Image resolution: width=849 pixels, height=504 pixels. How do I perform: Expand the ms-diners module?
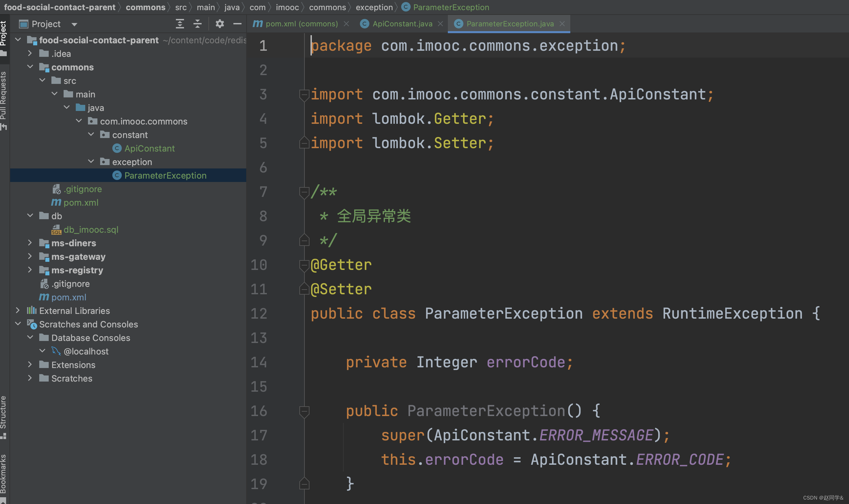30,243
